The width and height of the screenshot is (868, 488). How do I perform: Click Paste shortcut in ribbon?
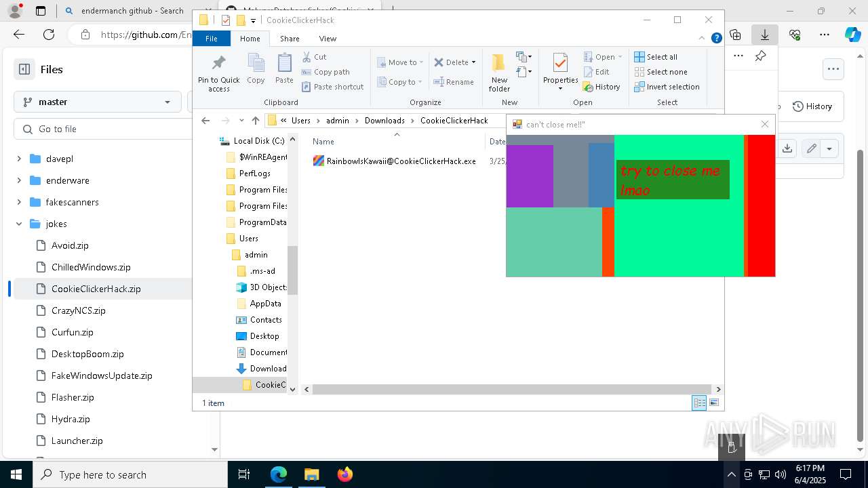pyautogui.click(x=332, y=87)
